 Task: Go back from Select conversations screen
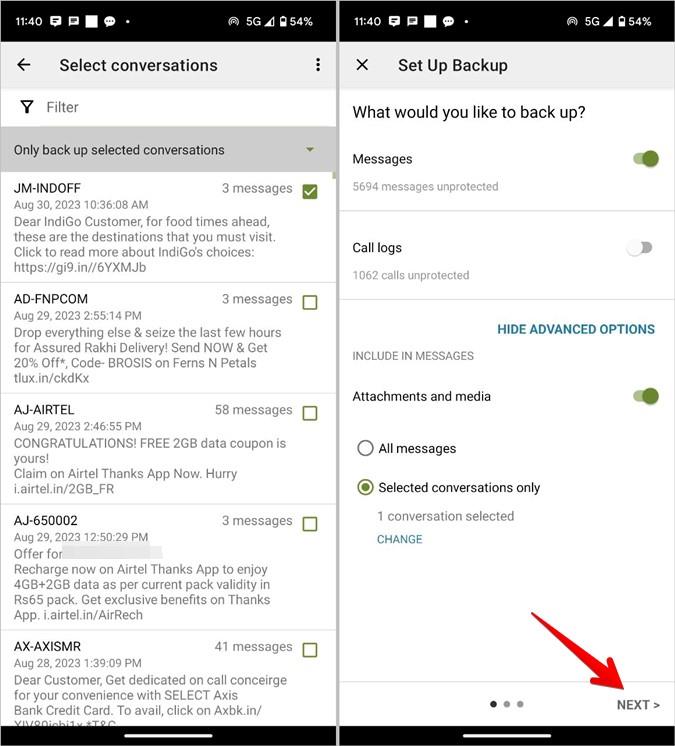(x=24, y=65)
